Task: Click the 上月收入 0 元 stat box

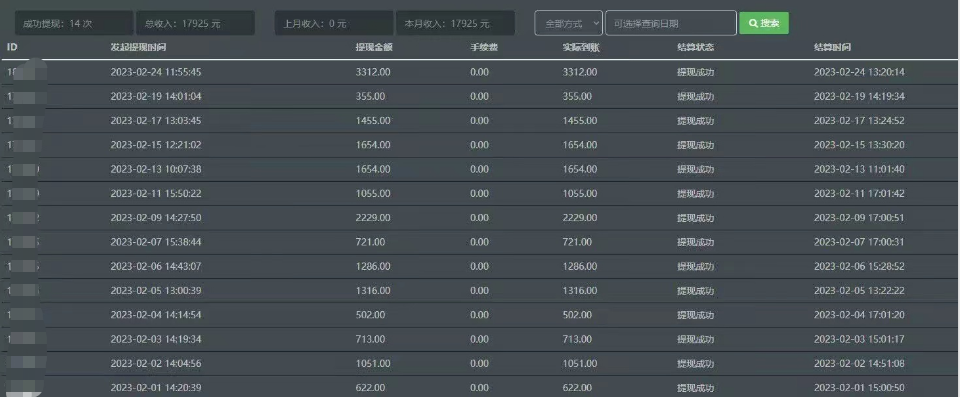Action: pyautogui.click(x=334, y=23)
